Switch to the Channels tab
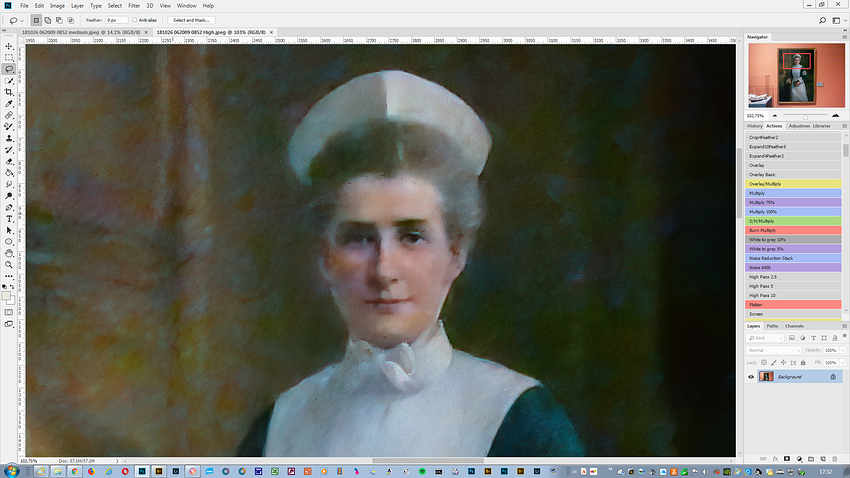The width and height of the screenshot is (850, 478). 794,326
